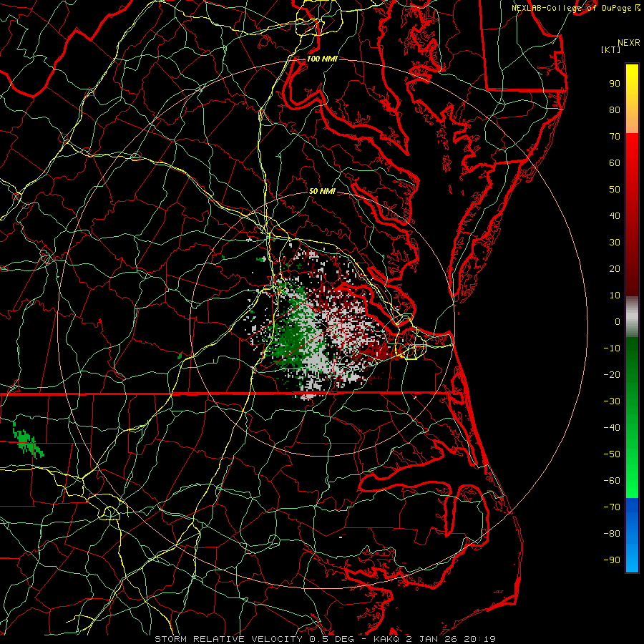Click the 20 value on the velocity scale
Image resolution: width=644 pixels, height=644 pixels.
(x=615, y=268)
